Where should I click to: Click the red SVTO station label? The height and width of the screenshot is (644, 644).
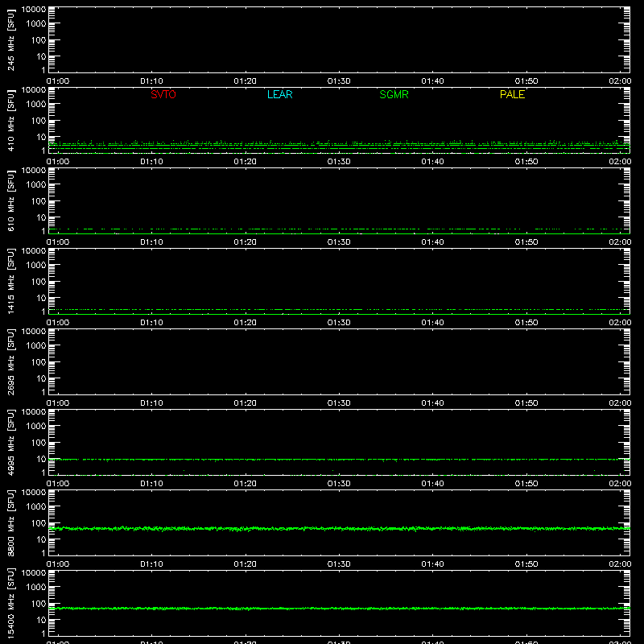[163, 94]
